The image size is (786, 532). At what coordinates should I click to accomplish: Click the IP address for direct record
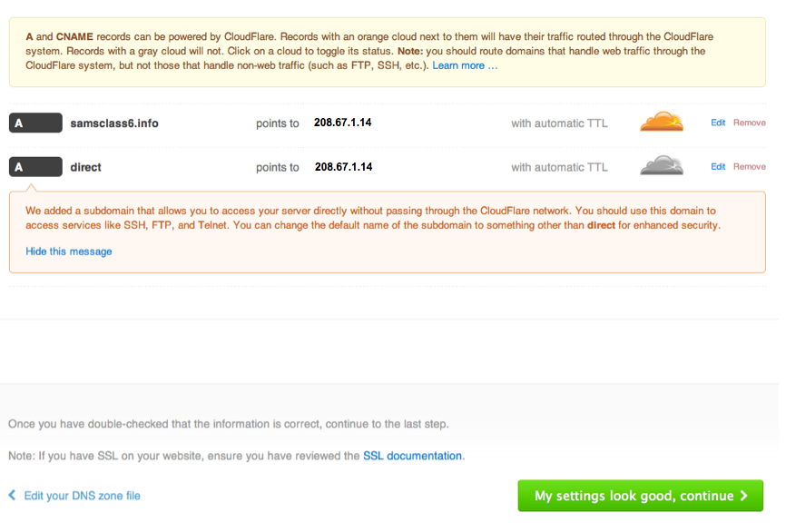click(343, 167)
